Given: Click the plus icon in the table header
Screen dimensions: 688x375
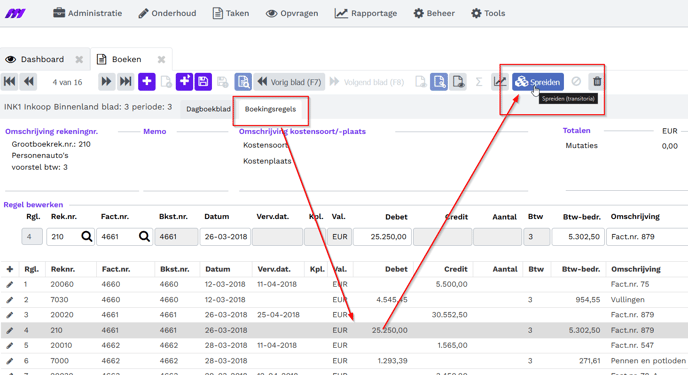Looking at the screenshot, I should (10, 269).
